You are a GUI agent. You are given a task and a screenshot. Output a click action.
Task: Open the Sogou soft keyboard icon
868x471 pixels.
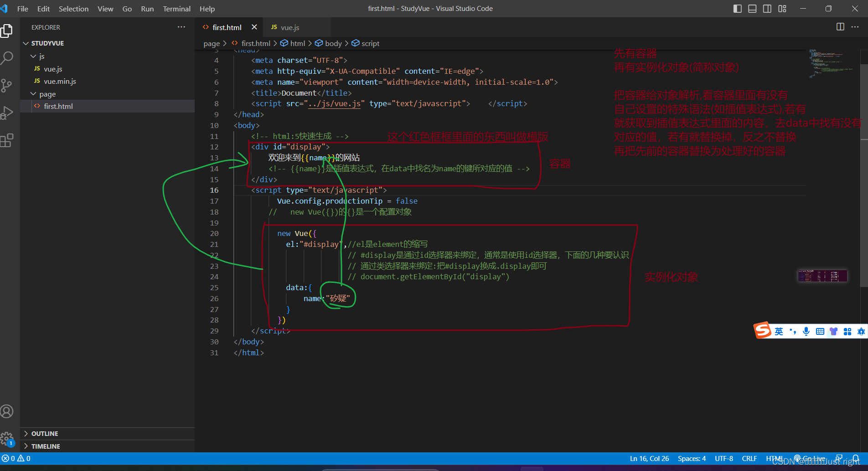tap(820, 331)
